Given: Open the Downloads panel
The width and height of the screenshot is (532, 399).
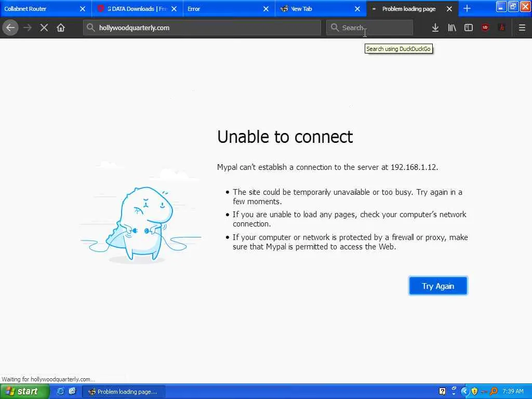Looking at the screenshot, I should click(435, 28).
